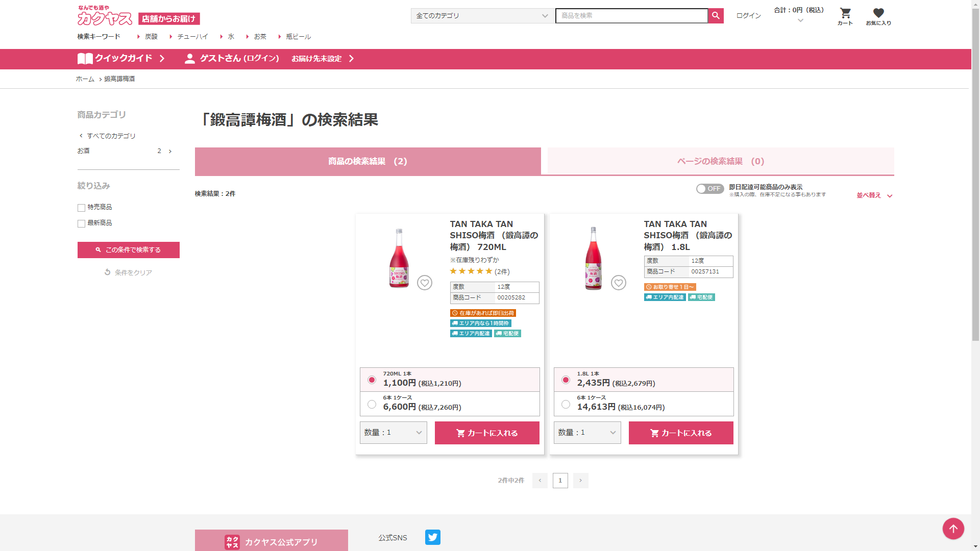Open the カクヤス公式アプリ banner

pos(272,540)
